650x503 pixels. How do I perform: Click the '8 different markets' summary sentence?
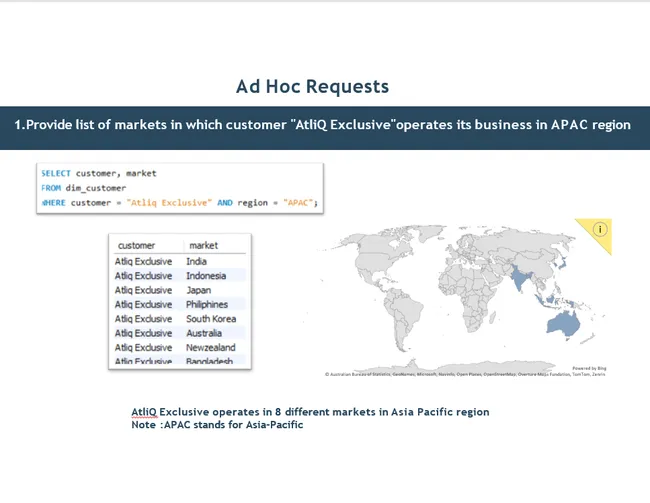tap(310, 412)
